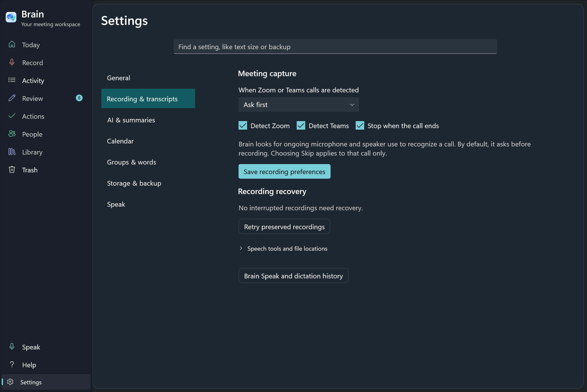Open Activity via its list icon
Screen dimensions: 587x392
pos(12,80)
